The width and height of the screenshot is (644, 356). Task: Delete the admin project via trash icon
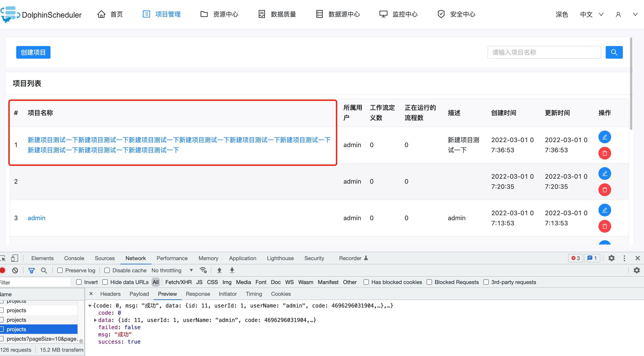pos(605,226)
